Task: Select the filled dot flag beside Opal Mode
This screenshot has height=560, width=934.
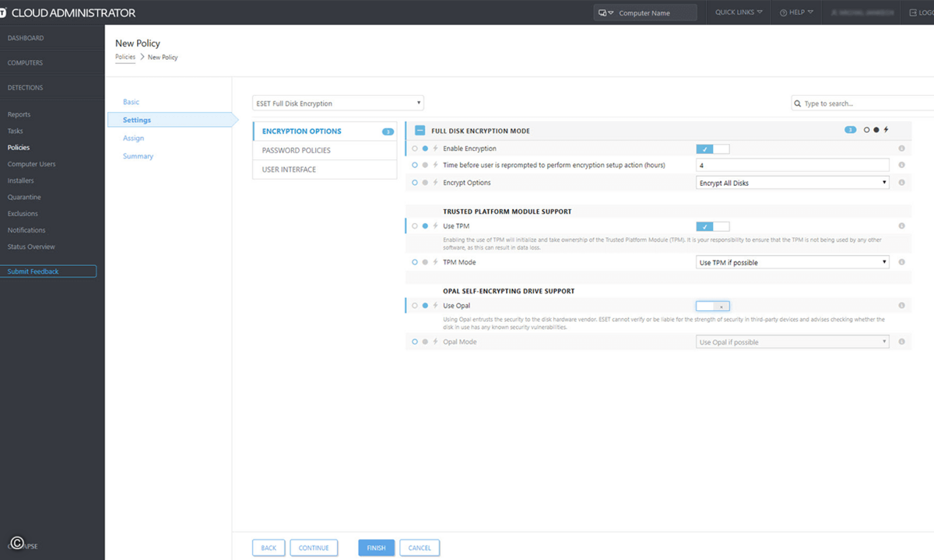Action: tap(425, 341)
